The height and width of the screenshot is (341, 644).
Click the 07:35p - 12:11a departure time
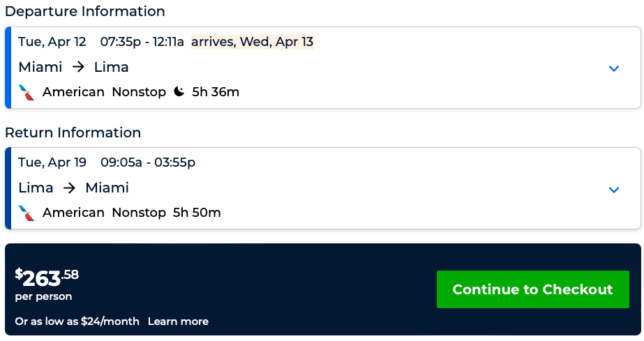pyautogui.click(x=142, y=42)
